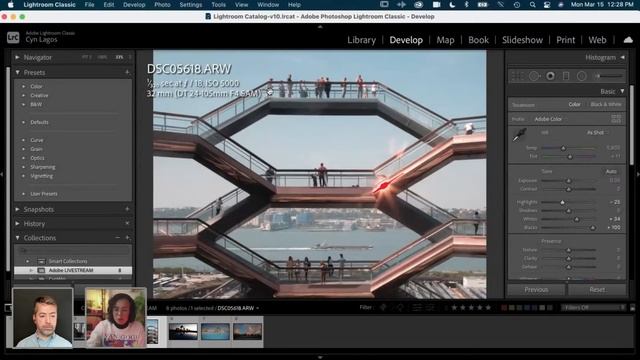Switch to the Book module
Screen dimensions: 640x360
coord(478,40)
